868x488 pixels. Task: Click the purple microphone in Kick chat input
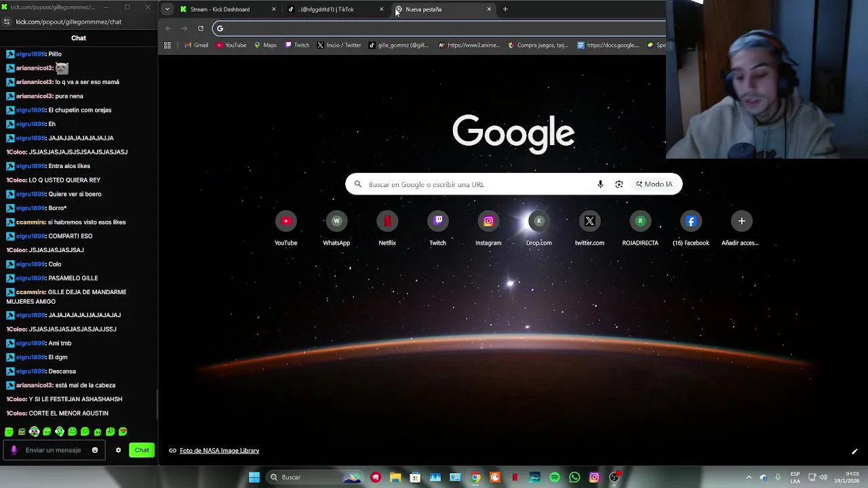click(x=14, y=450)
